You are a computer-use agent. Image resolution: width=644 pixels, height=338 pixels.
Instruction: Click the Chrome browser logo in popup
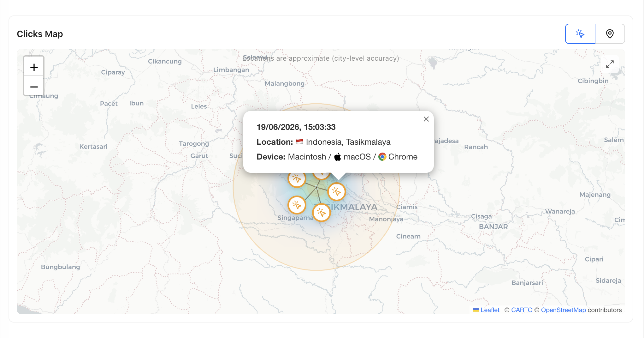[382, 157]
